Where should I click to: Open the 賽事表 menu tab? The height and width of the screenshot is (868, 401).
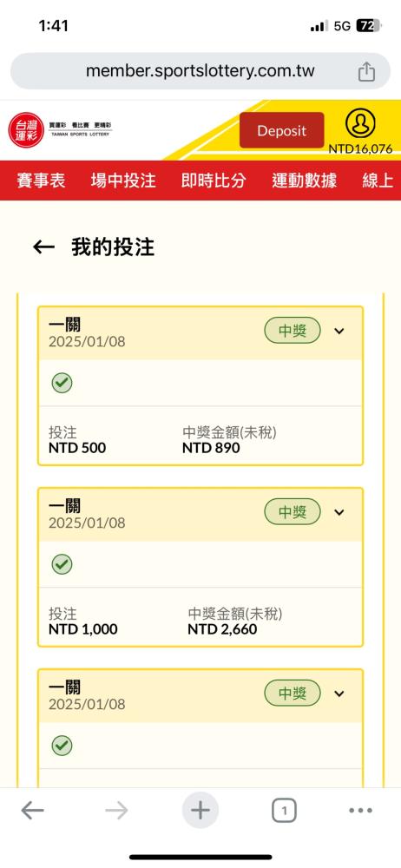41,181
